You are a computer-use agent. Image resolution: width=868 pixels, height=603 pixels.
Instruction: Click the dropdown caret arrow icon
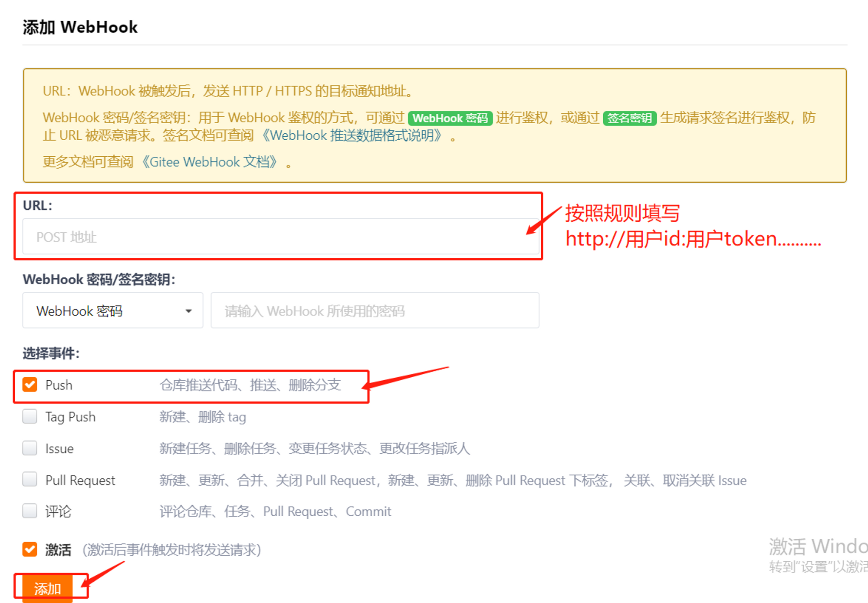[x=188, y=311]
